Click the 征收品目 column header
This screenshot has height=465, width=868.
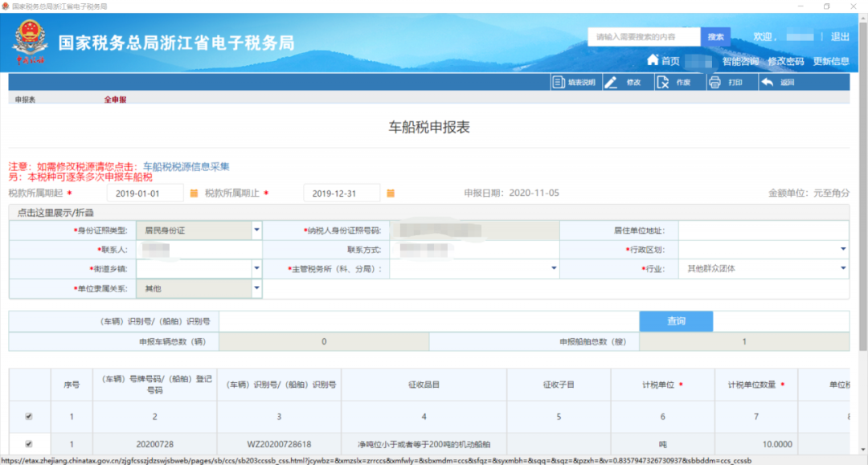click(424, 385)
